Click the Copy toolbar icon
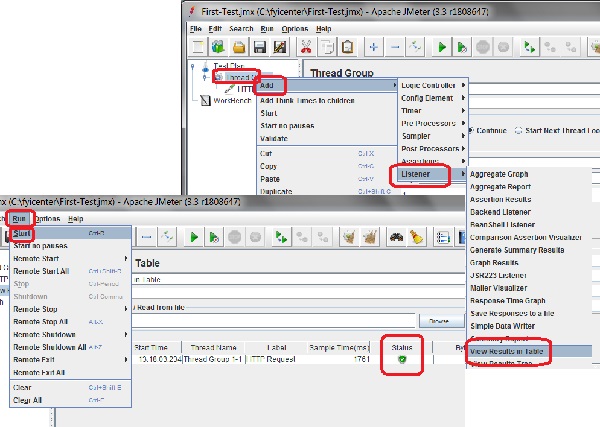Image resolution: width=600 pixels, height=427 pixels. pos(327,47)
